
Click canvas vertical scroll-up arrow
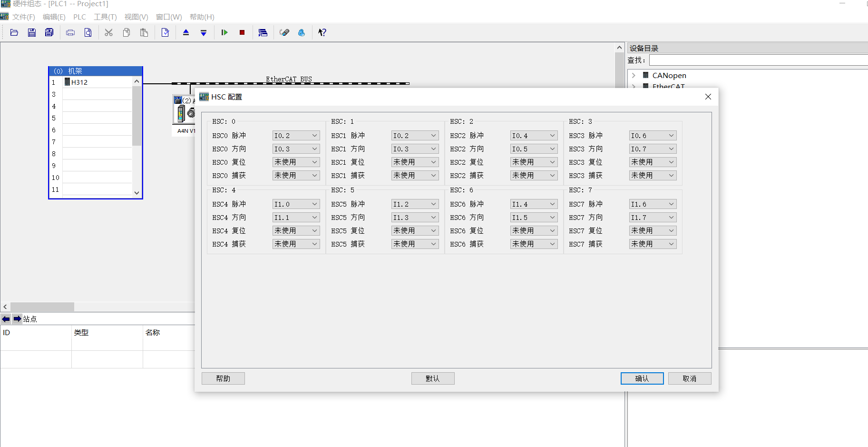point(619,48)
